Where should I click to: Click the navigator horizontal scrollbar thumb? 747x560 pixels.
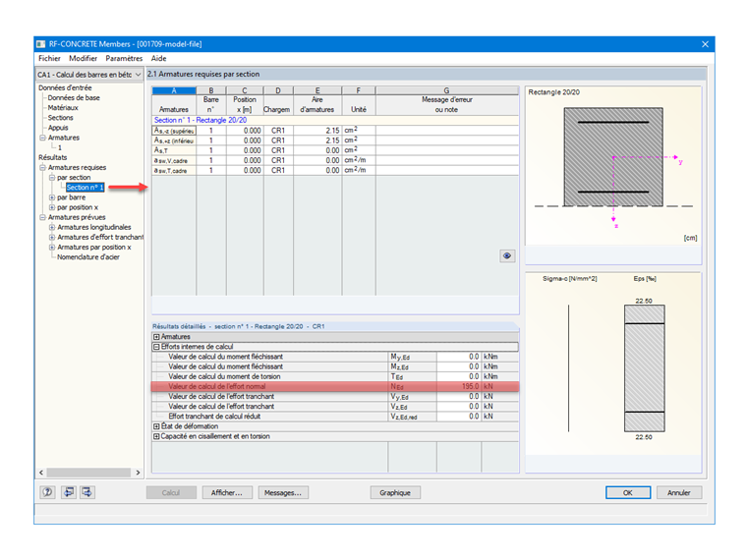point(88,473)
